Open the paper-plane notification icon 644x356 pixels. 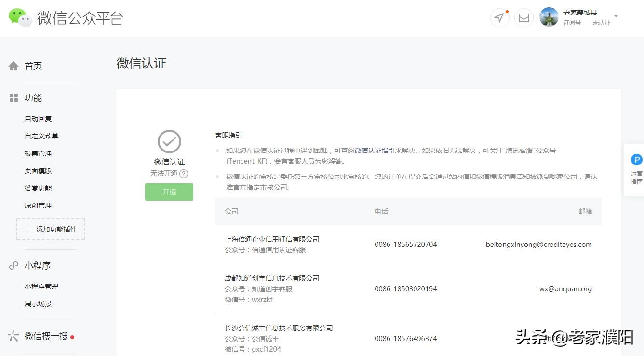click(x=499, y=17)
